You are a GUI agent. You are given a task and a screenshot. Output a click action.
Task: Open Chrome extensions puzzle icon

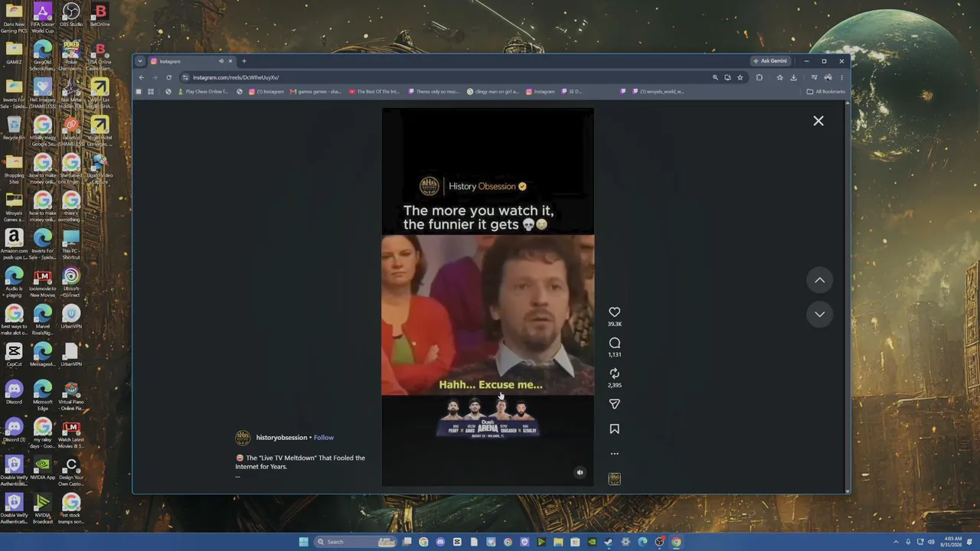point(759,77)
